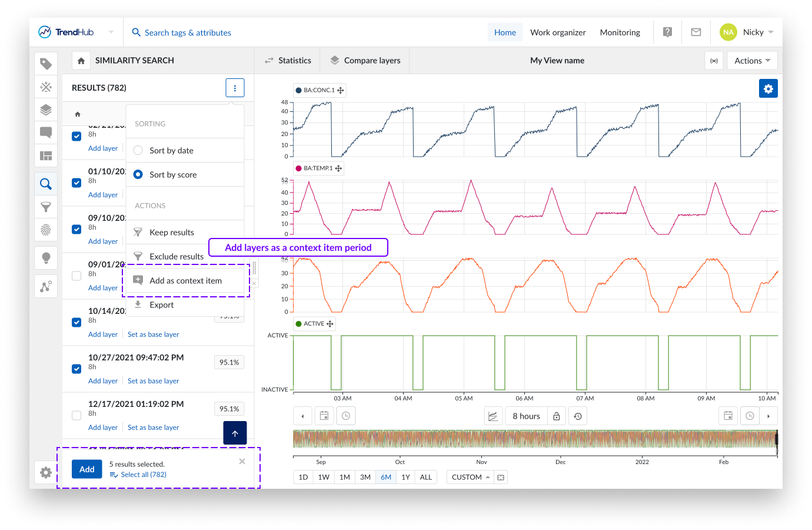
Task: Open the filter funnel sidebar icon
Action: point(46,207)
